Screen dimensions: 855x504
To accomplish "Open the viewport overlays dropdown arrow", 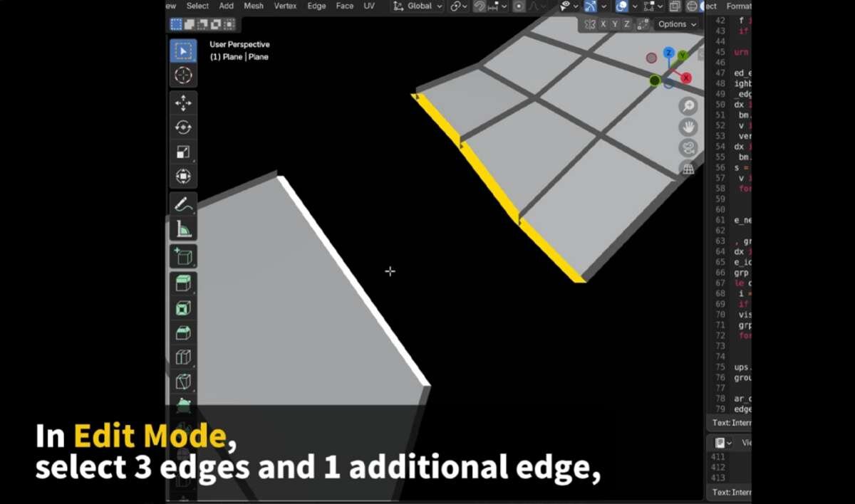I will (x=635, y=6).
